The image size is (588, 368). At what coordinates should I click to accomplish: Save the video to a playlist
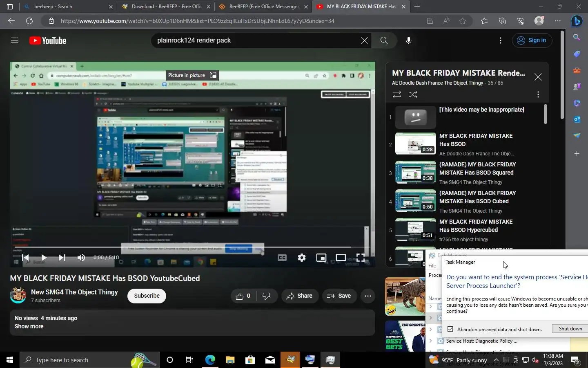[x=339, y=296]
